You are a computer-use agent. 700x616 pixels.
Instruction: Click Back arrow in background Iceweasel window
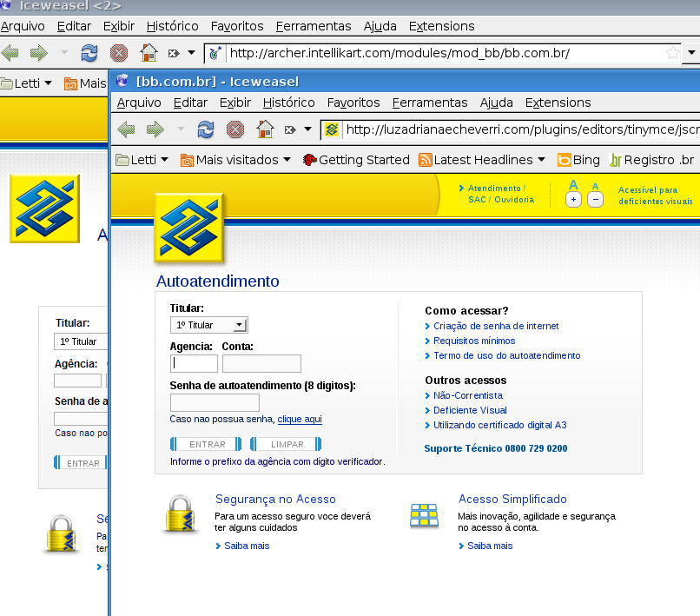point(10,53)
